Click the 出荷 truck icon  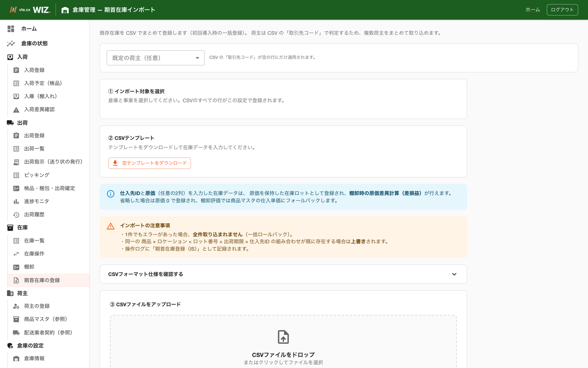pyautogui.click(x=10, y=123)
